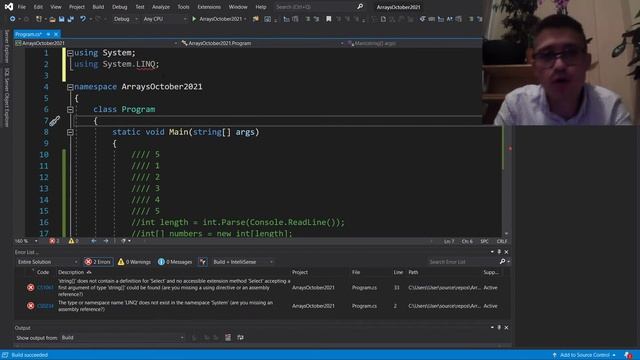The width and height of the screenshot is (640, 360).
Task: Collapse the class Program block
Action: pos(70,109)
